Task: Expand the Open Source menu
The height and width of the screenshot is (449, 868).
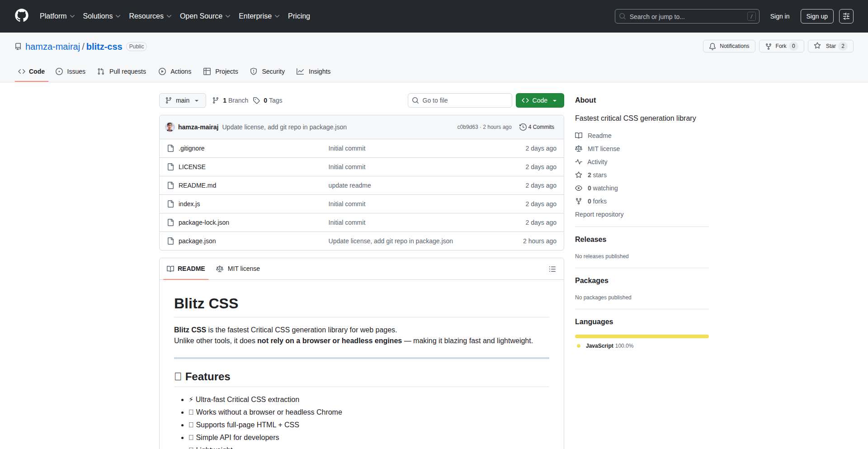Action: 205,16
